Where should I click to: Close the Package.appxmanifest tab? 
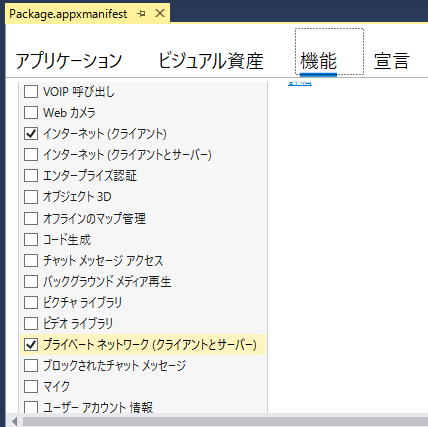pos(160,13)
